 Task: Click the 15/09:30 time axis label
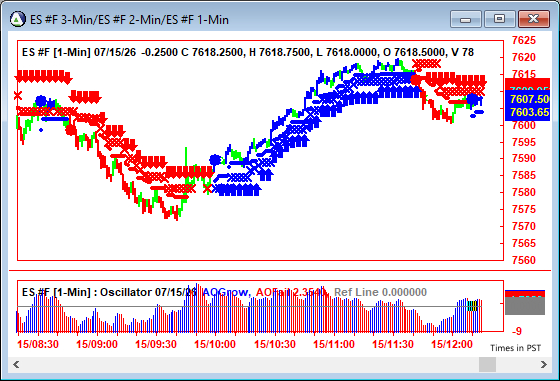tap(156, 344)
